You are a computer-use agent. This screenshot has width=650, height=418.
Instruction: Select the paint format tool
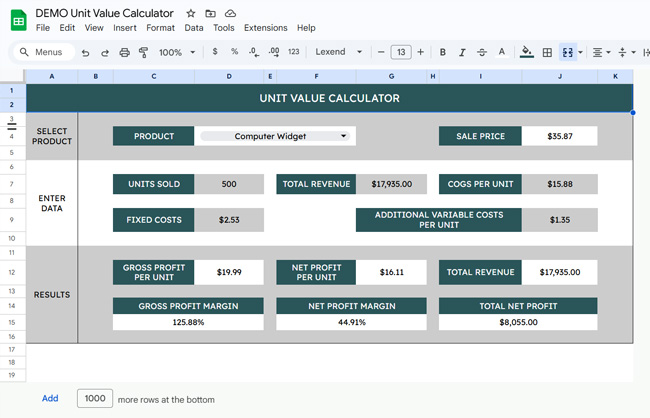click(143, 52)
